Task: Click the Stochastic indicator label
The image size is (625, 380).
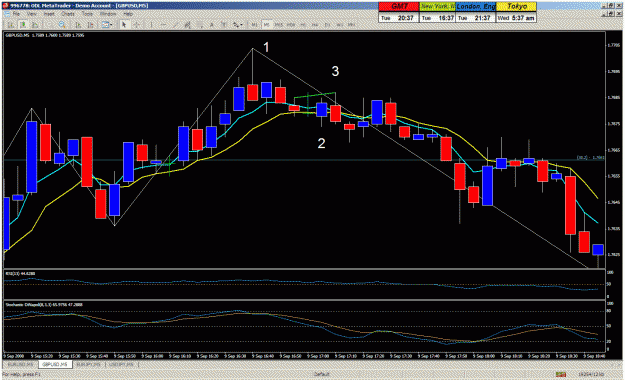Action: pyautogui.click(x=44, y=305)
